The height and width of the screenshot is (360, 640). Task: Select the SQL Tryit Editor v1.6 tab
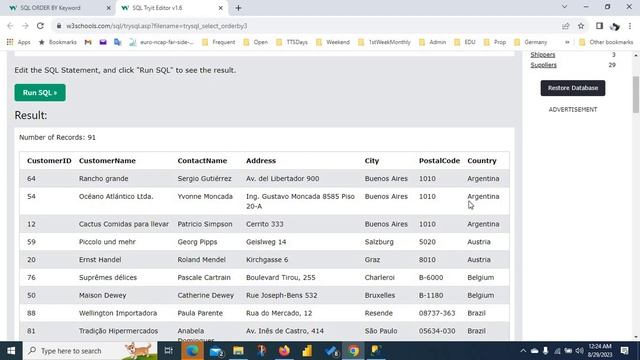coord(157,8)
